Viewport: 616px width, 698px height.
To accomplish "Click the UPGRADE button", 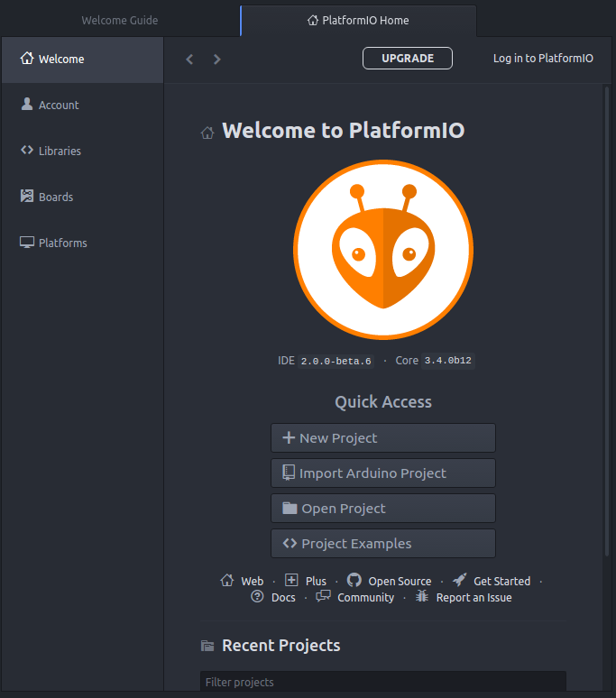I will point(408,59).
